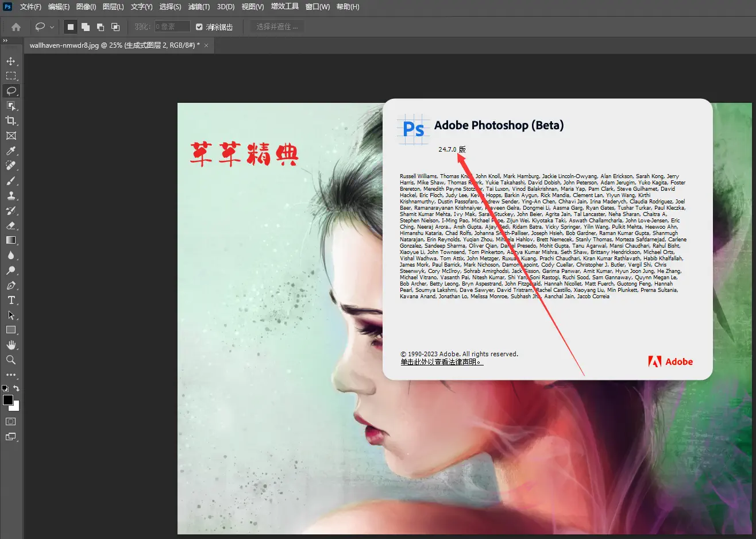Select the Rectangular Marquee tool
The width and height of the screenshot is (756, 539).
(x=11, y=76)
